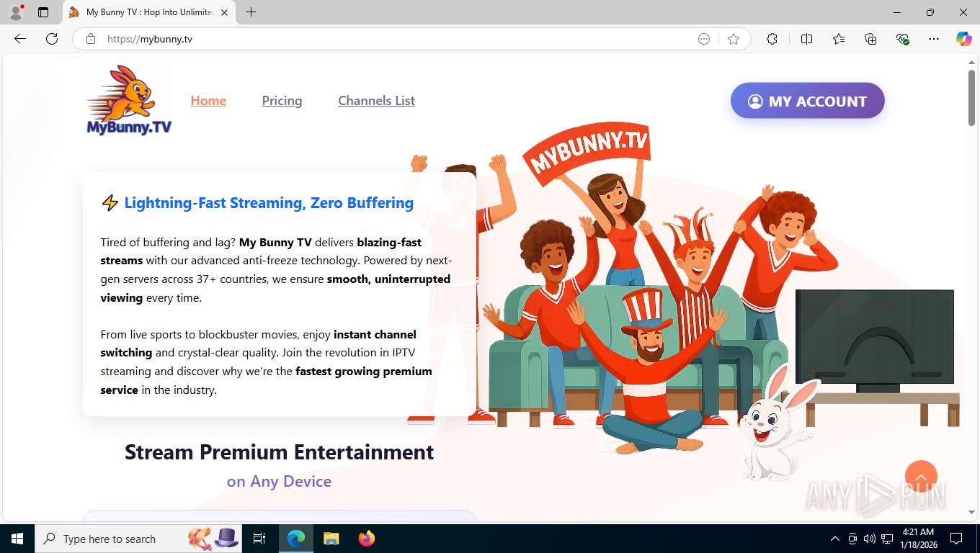Viewport: 980px width, 553px height.
Task: Open the Pricing page link
Action: point(282,101)
